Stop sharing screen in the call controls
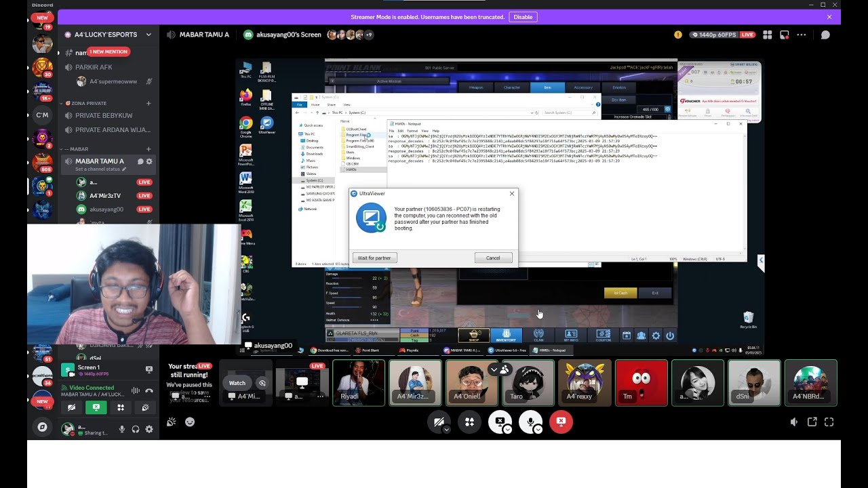The height and width of the screenshot is (488, 868). tap(500, 422)
